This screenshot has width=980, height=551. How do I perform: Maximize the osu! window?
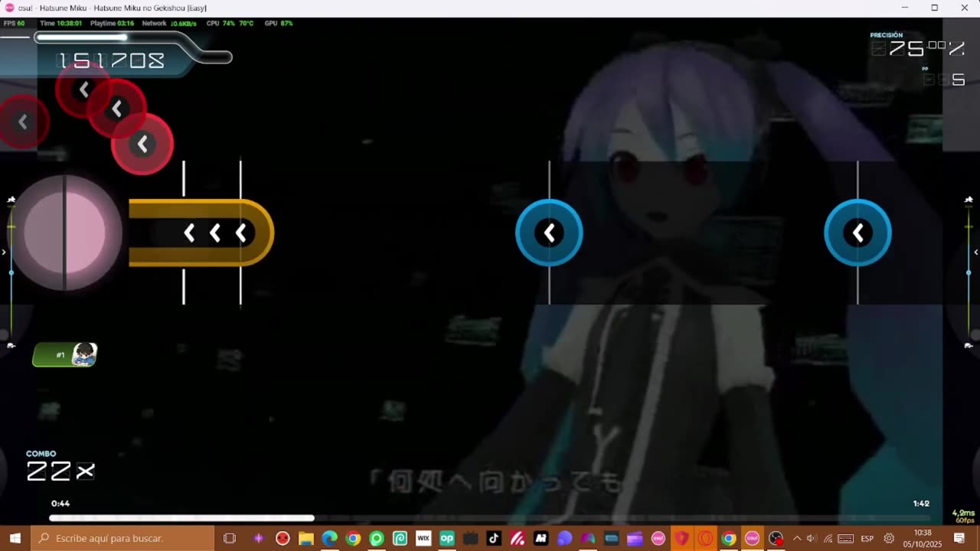pyautogui.click(x=934, y=8)
